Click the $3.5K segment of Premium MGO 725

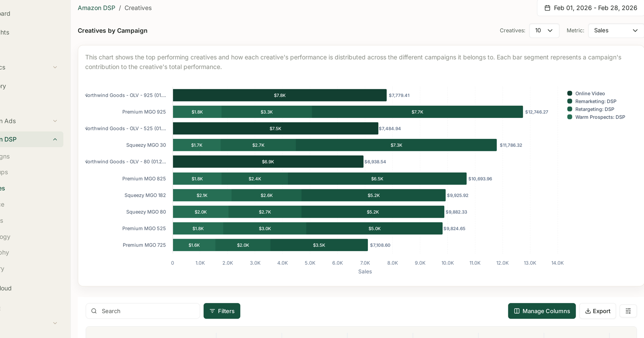click(x=319, y=245)
